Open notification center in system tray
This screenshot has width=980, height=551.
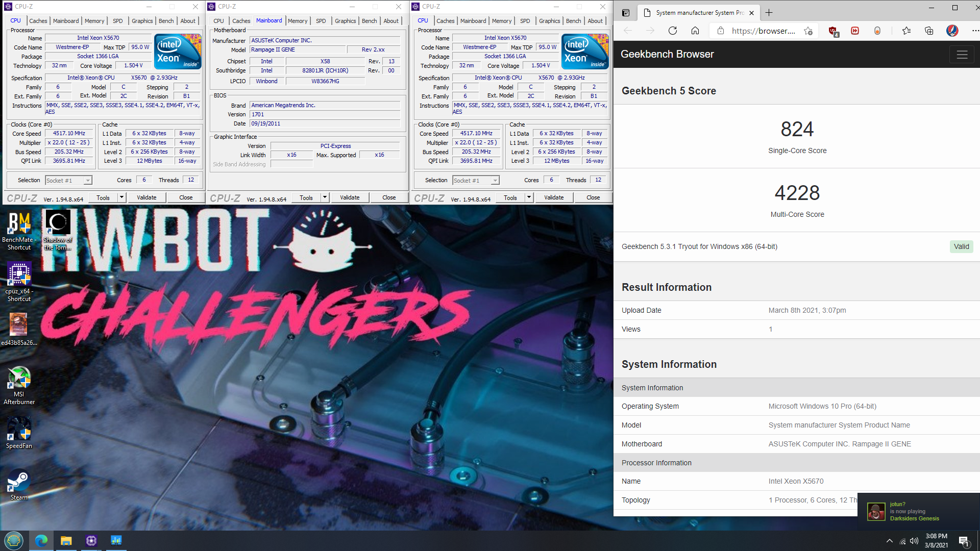964,541
